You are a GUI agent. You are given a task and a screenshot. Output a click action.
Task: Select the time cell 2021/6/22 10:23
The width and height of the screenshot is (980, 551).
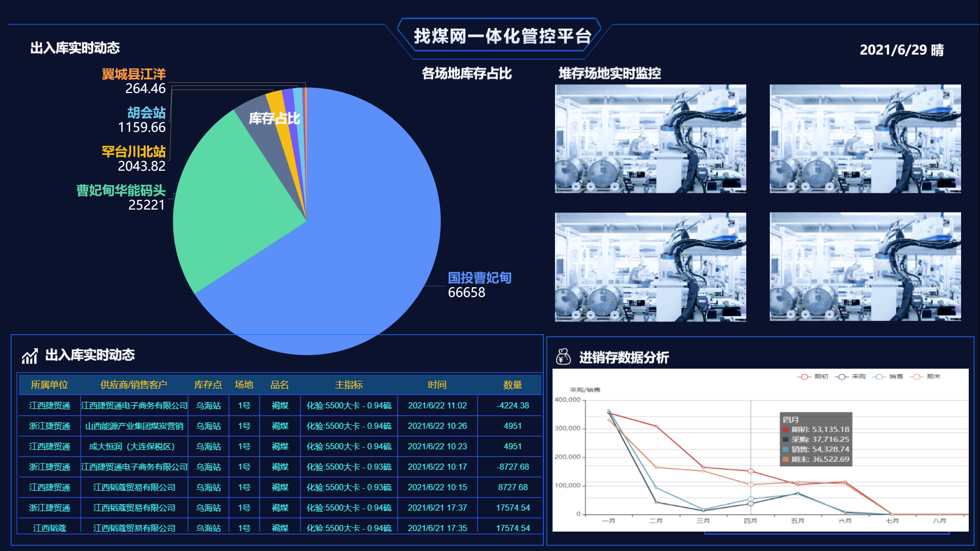point(437,446)
